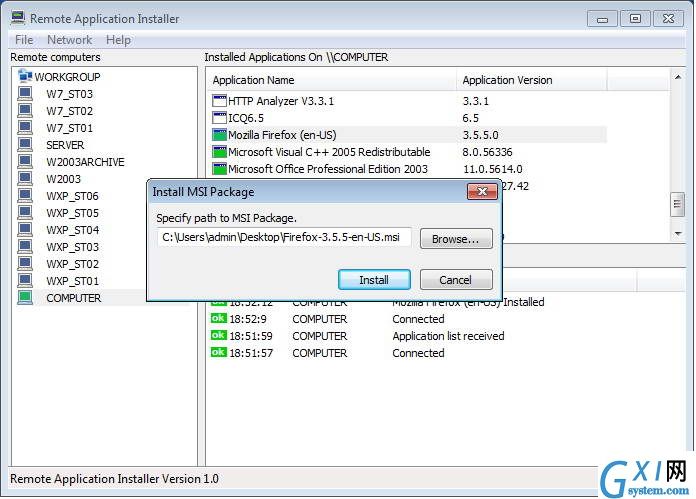
Task: Select WXP_ST06 computer entry
Action: pyautogui.click(x=72, y=196)
